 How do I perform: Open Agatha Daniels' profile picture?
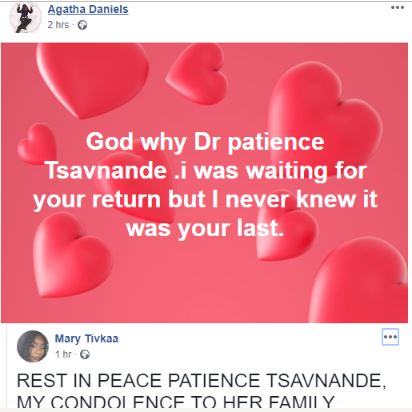click(x=25, y=17)
